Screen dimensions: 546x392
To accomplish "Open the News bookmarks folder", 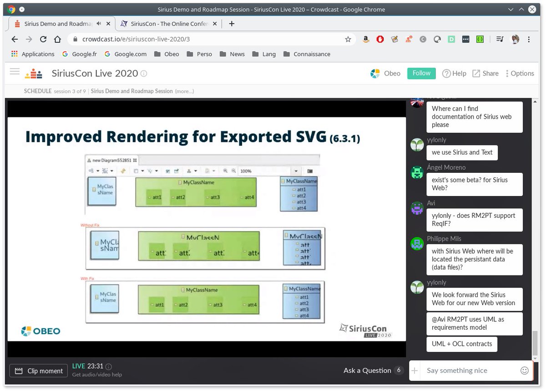I will [x=232, y=54].
